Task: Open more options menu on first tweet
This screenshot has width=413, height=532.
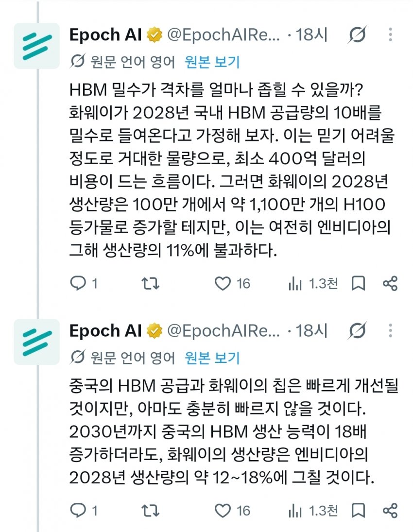Action: (391, 34)
